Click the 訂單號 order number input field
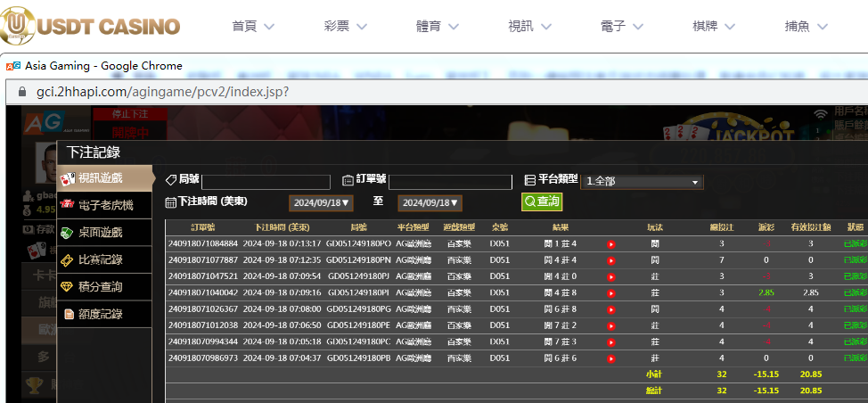 (449, 182)
